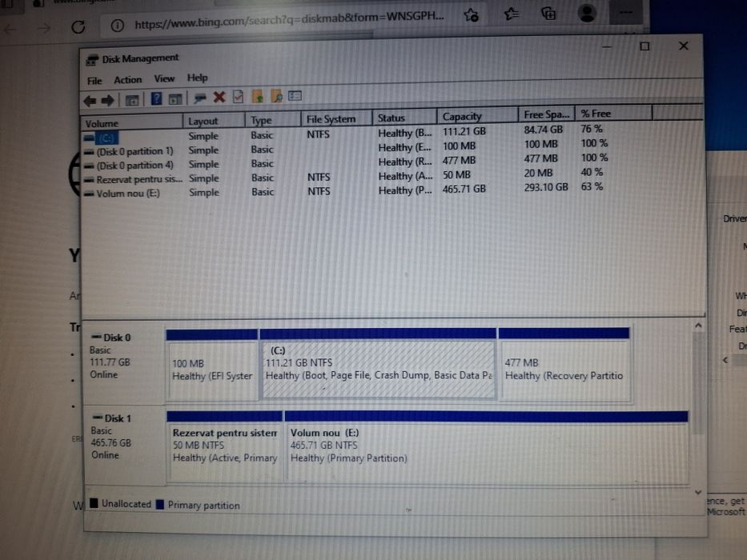The height and width of the screenshot is (560, 747).
Task: Click the 84.74 GB free space cell
Action: click(x=543, y=129)
